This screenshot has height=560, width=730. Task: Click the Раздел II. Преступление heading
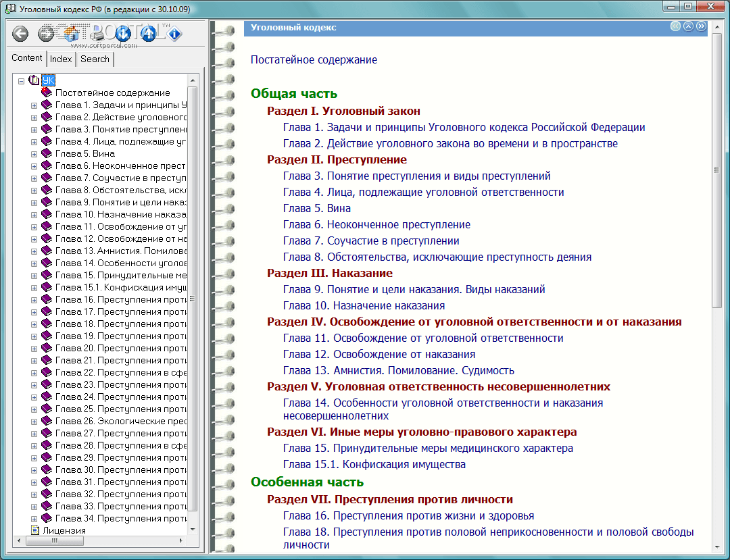click(337, 159)
